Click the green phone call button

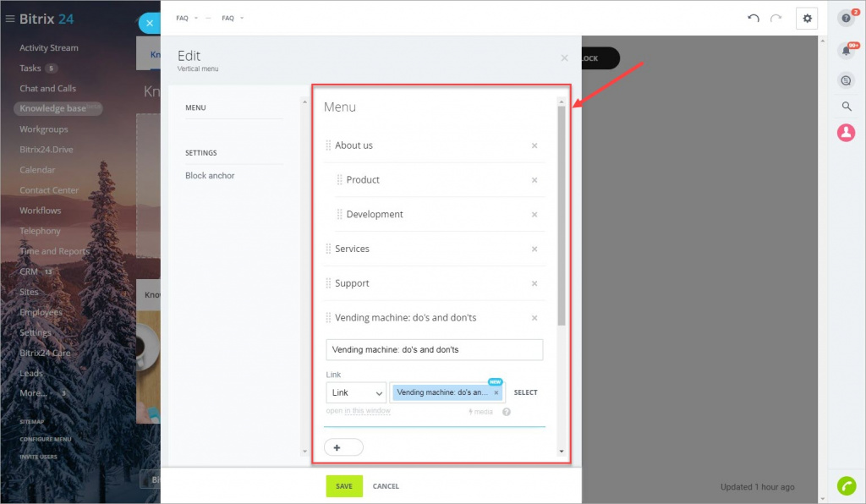click(846, 485)
